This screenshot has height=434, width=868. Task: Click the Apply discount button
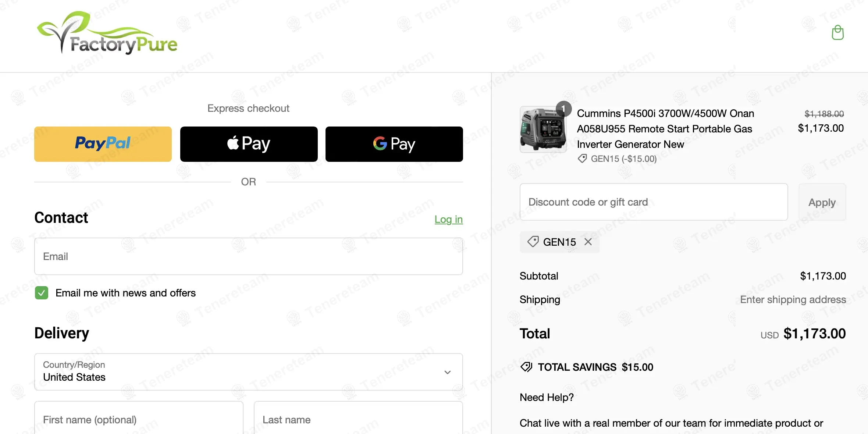822,202
